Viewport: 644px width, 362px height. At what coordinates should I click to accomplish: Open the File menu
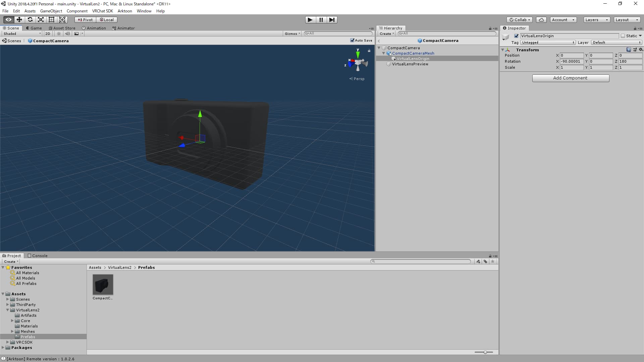(x=5, y=11)
